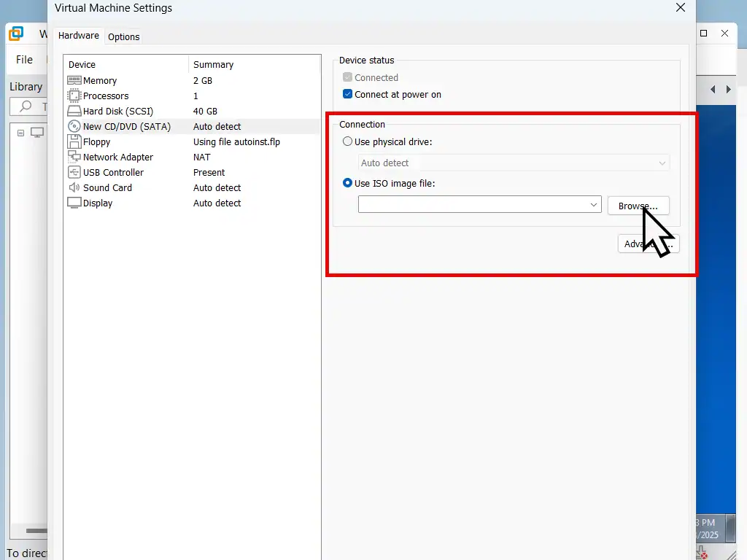Click the Library panel heading
Viewport: 747px width, 560px height.
(x=26, y=87)
